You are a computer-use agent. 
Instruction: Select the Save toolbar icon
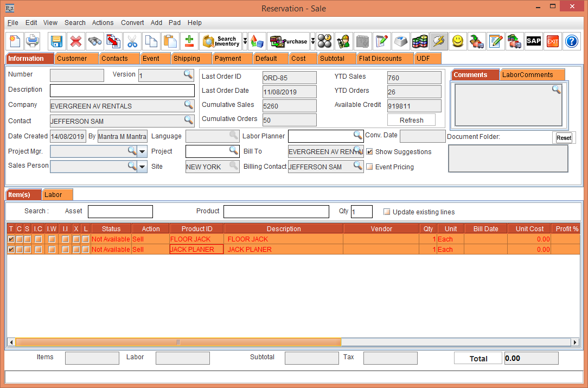(x=57, y=41)
